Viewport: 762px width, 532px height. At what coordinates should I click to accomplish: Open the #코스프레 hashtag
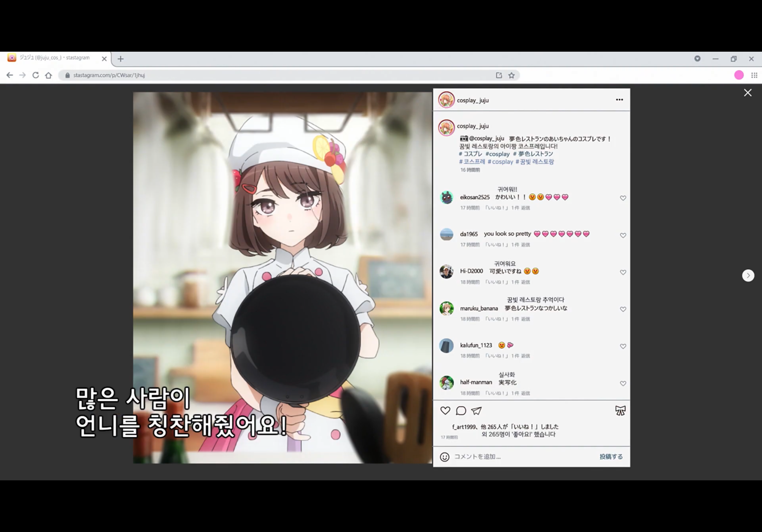click(472, 162)
